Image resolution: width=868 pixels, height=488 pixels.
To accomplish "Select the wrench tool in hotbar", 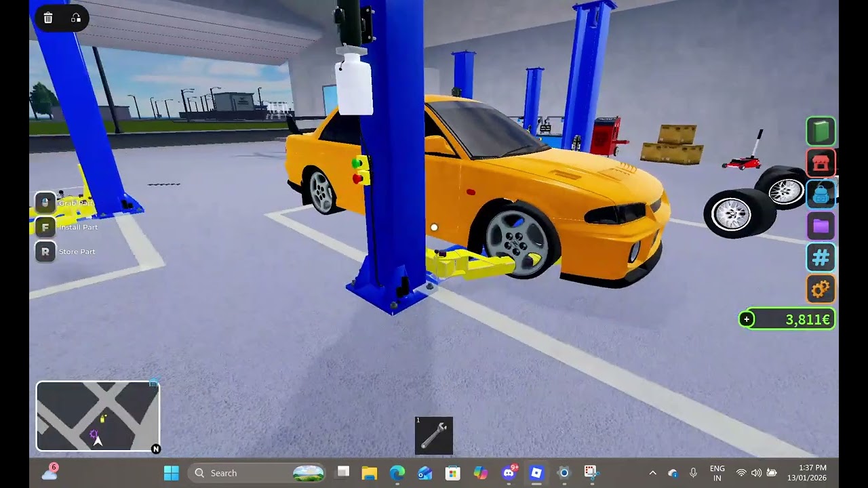I will pyautogui.click(x=434, y=436).
